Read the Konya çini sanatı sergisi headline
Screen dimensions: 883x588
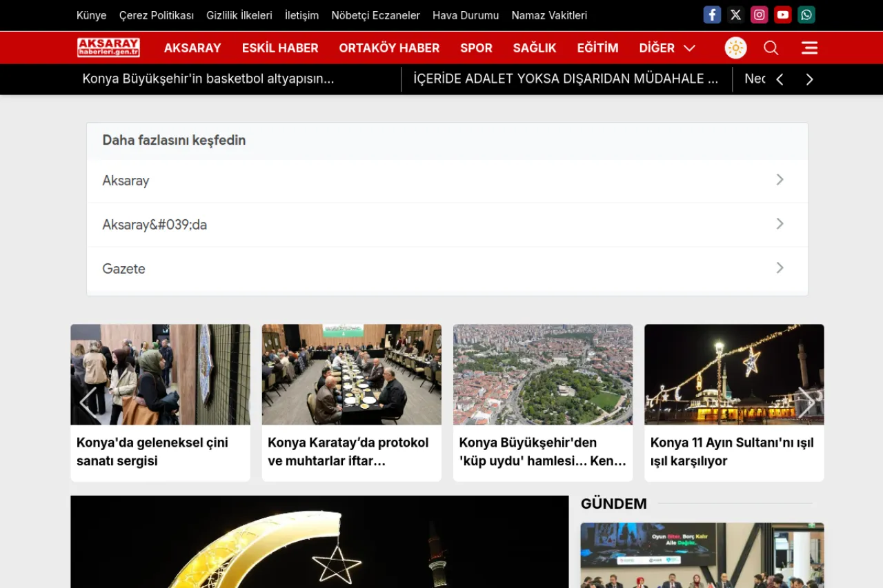pyautogui.click(x=152, y=452)
